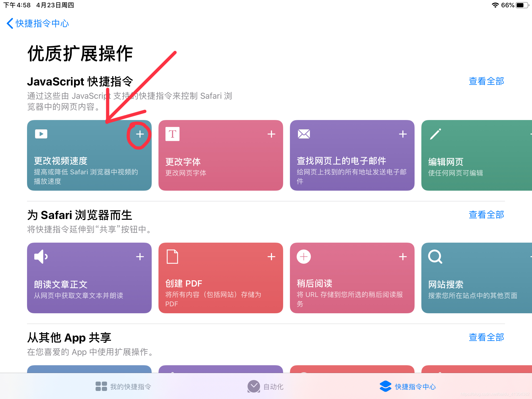The height and width of the screenshot is (399, 532).
Task: Open the 更改字体 card title
Action: (x=183, y=162)
